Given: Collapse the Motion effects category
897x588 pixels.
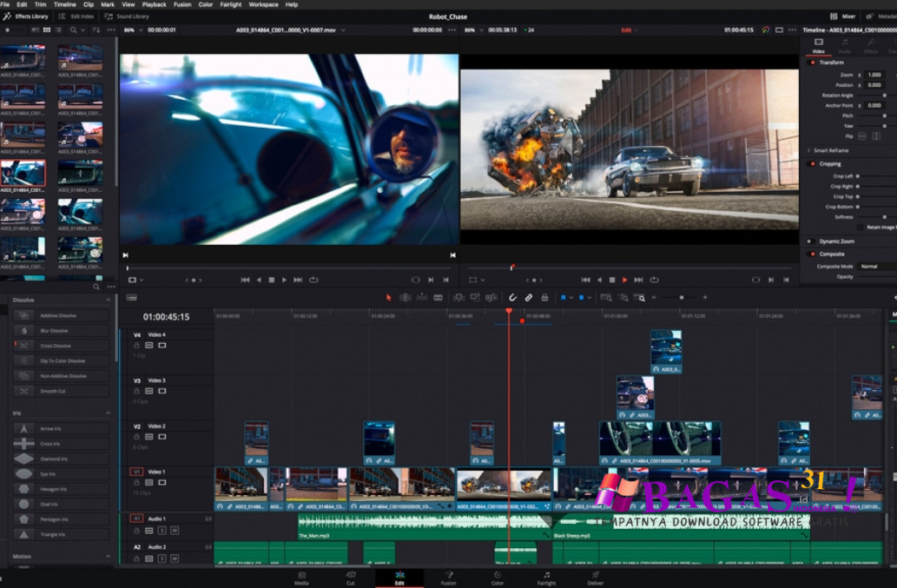Looking at the screenshot, I should click(109, 556).
